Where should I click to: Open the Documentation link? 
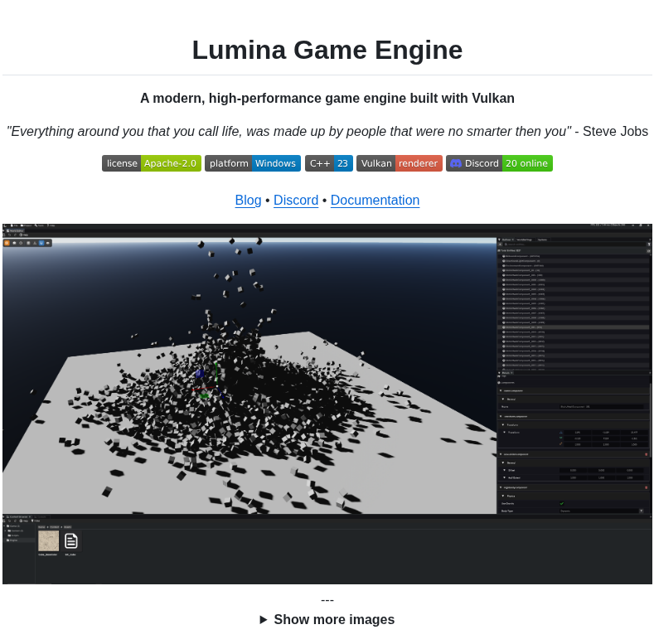pos(375,201)
